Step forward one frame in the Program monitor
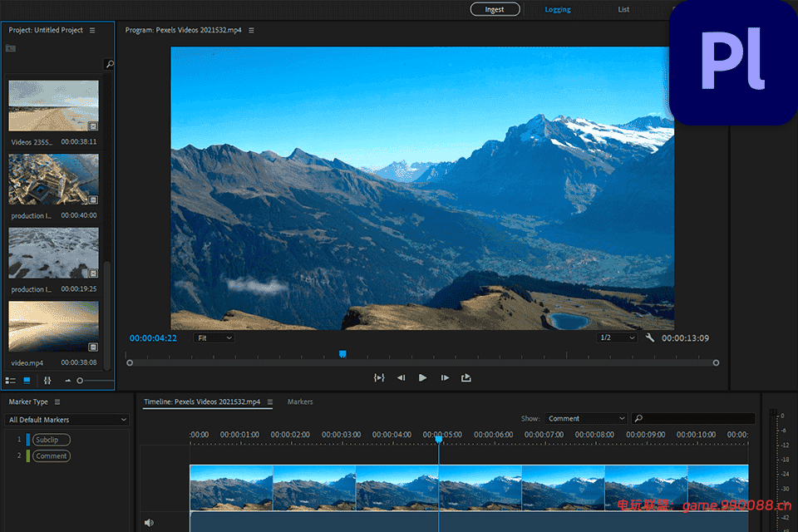Viewport: 798px width, 532px height. pyautogui.click(x=445, y=377)
